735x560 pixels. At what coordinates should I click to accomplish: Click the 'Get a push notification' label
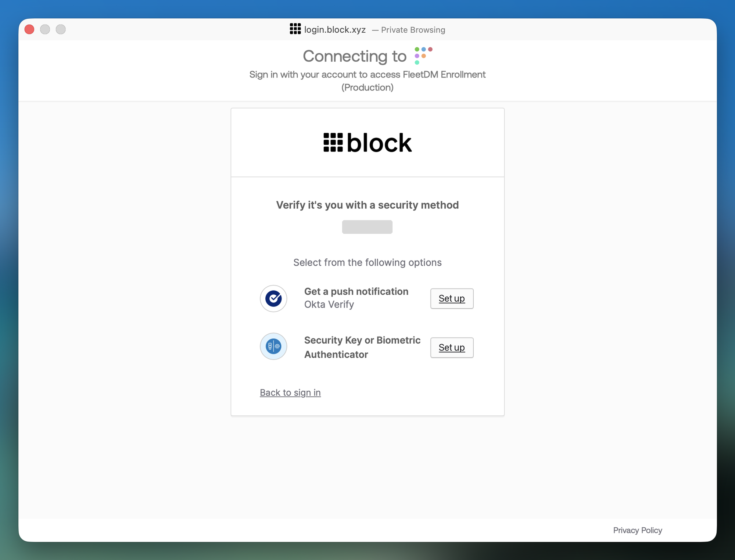pyautogui.click(x=356, y=291)
